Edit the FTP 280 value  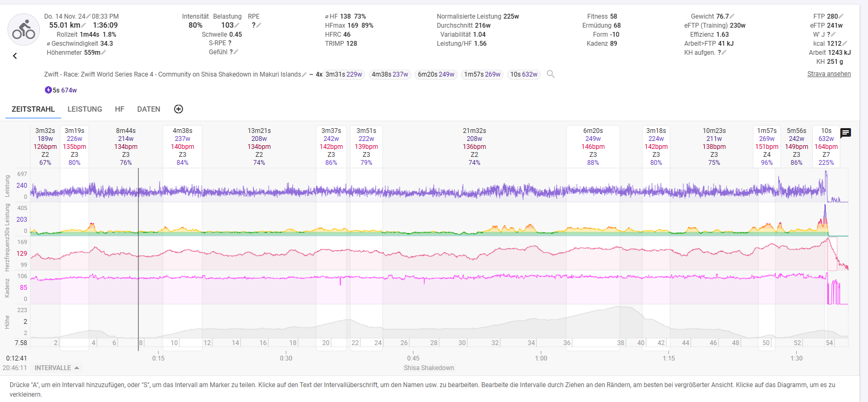pos(841,16)
